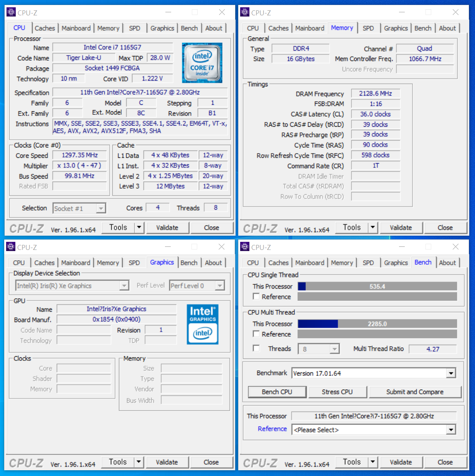Click the Close button in the Memory window

pos(445,228)
